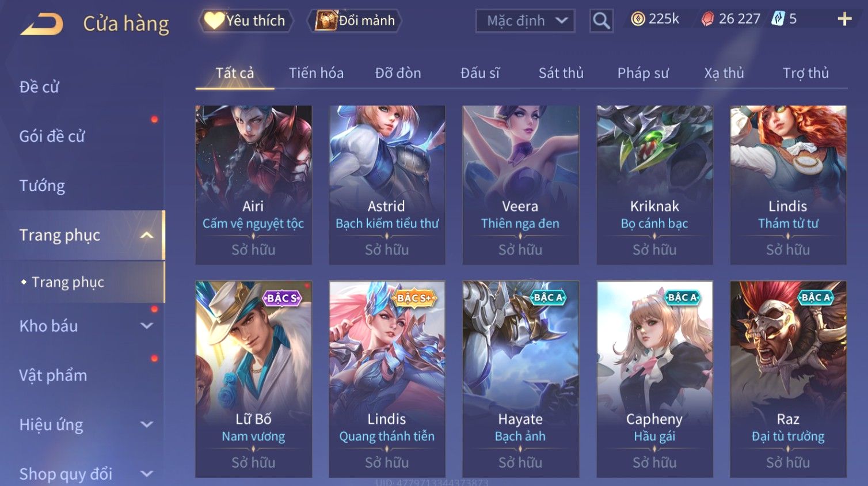The height and width of the screenshot is (486, 868).
Task: Tap the plus icon to add currency
Action: point(844,19)
